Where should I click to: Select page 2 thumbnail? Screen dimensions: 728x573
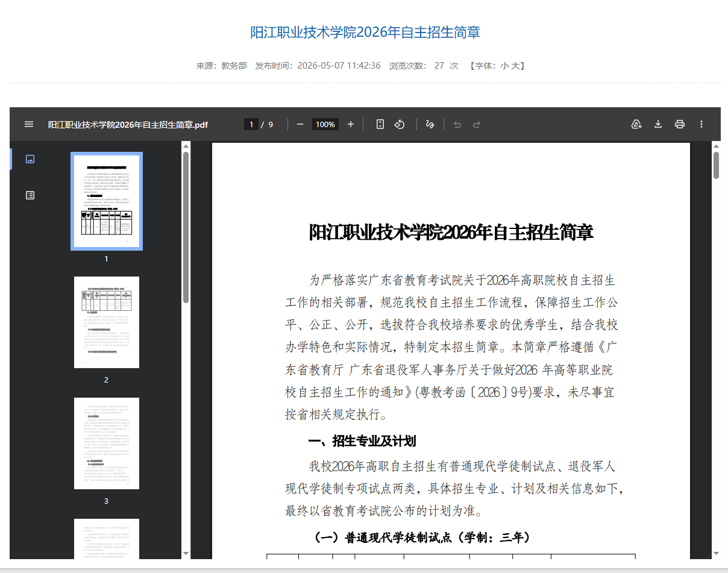107,322
